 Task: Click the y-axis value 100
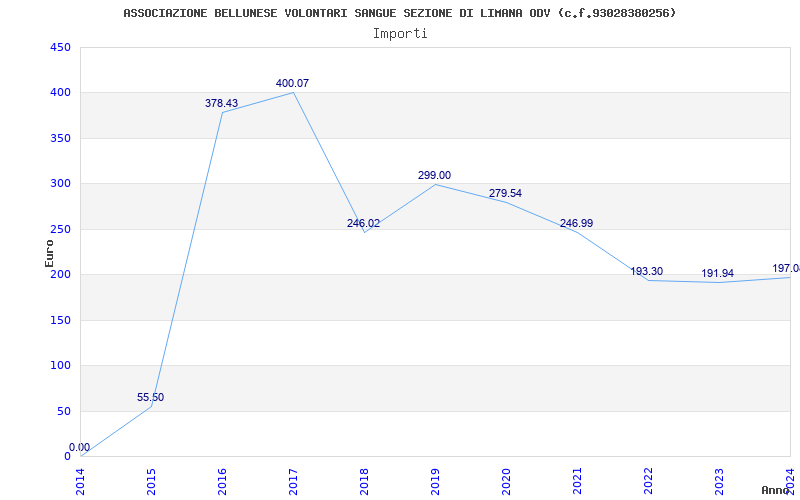(60, 366)
